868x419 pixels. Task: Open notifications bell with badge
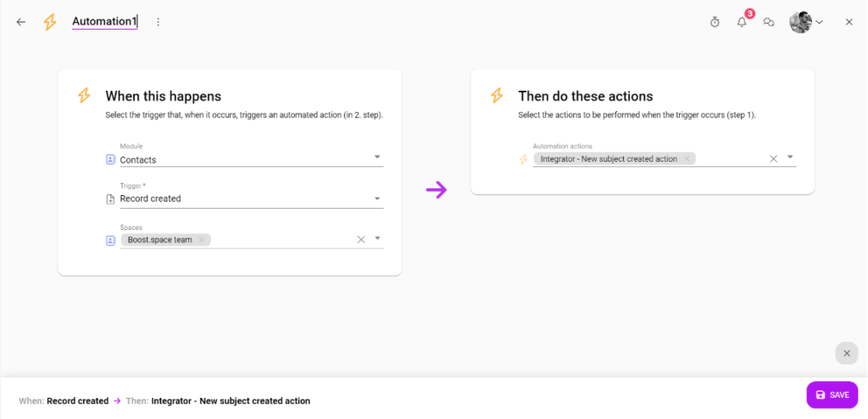742,22
